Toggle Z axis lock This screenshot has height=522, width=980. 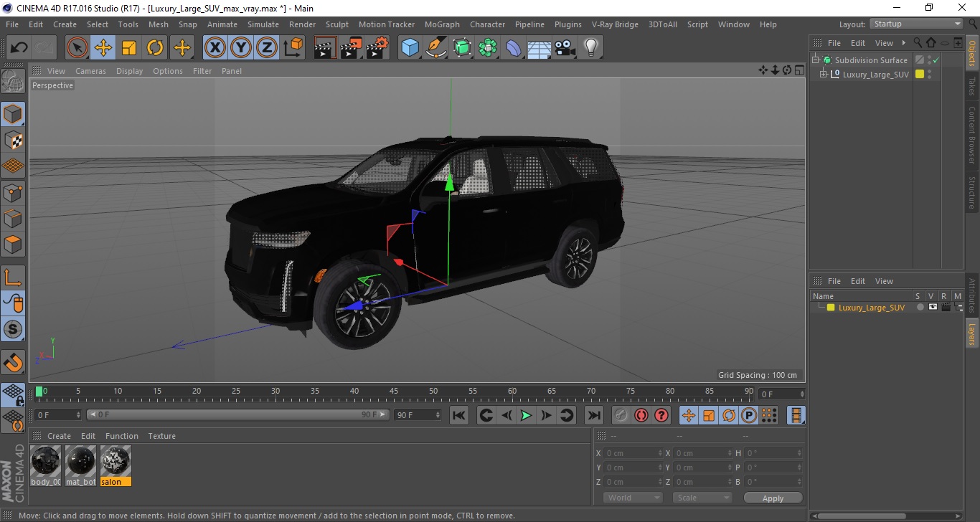[267, 48]
